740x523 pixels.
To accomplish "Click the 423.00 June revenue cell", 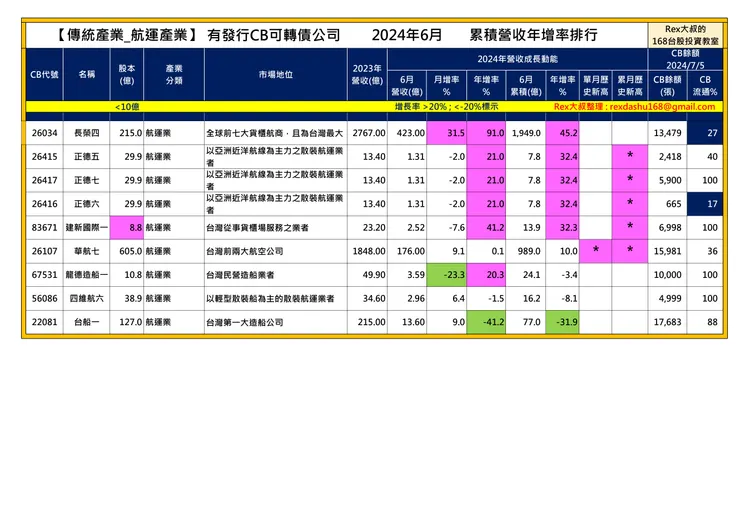I will pos(407,133).
